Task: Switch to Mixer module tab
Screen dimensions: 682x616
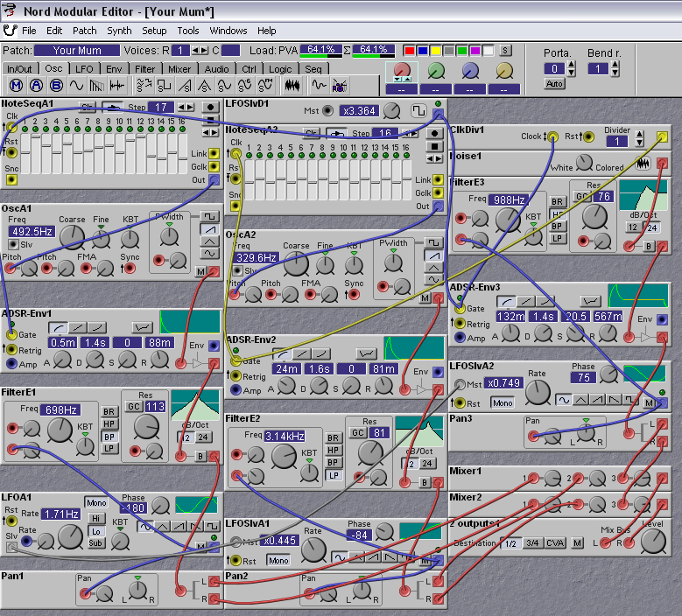Action: click(x=179, y=69)
